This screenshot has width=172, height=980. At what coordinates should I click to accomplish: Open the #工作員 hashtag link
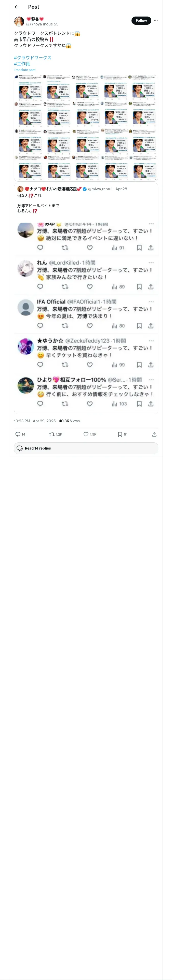click(x=22, y=64)
